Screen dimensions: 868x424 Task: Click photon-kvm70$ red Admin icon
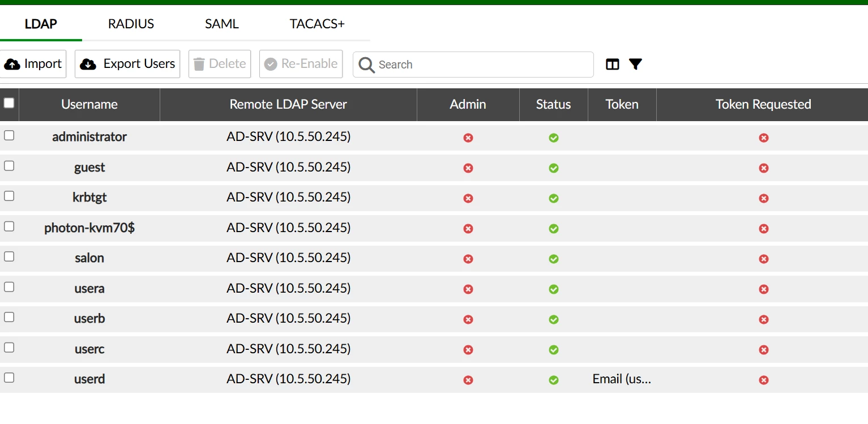(468, 229)
